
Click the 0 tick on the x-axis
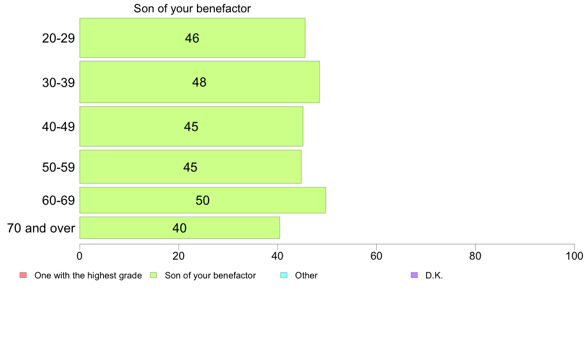point(80,256)
